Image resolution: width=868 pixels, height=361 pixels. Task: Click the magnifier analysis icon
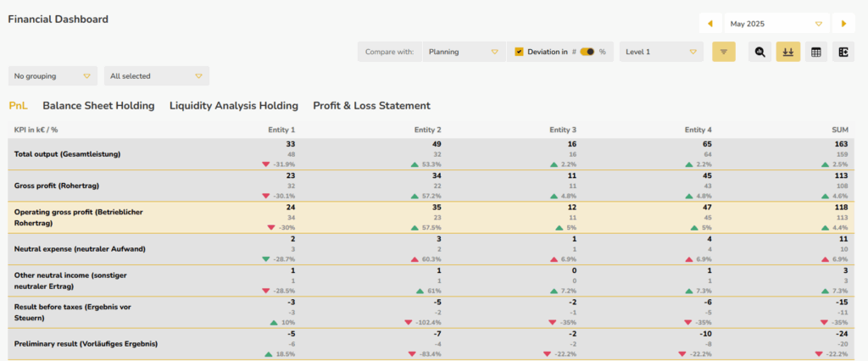pos(760,52)
